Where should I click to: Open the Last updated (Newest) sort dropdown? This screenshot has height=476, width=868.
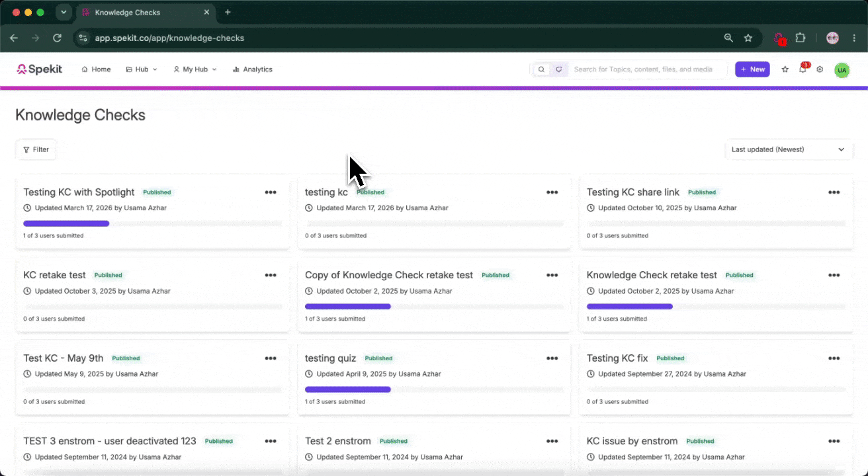789,149
